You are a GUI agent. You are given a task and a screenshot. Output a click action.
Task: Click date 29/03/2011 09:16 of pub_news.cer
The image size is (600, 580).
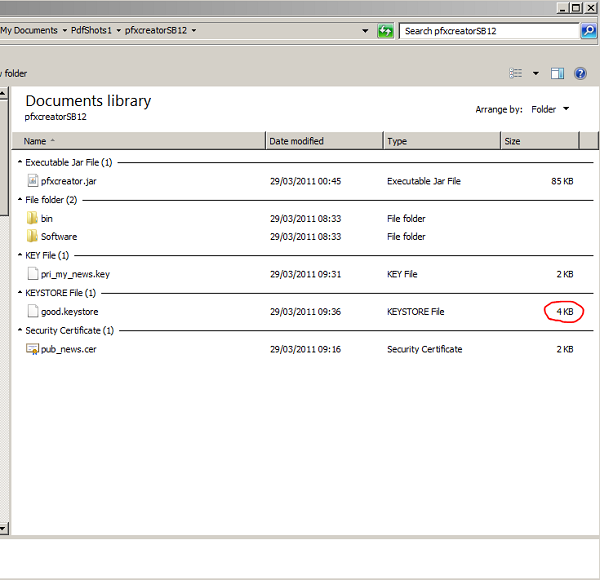click(305, 349)
